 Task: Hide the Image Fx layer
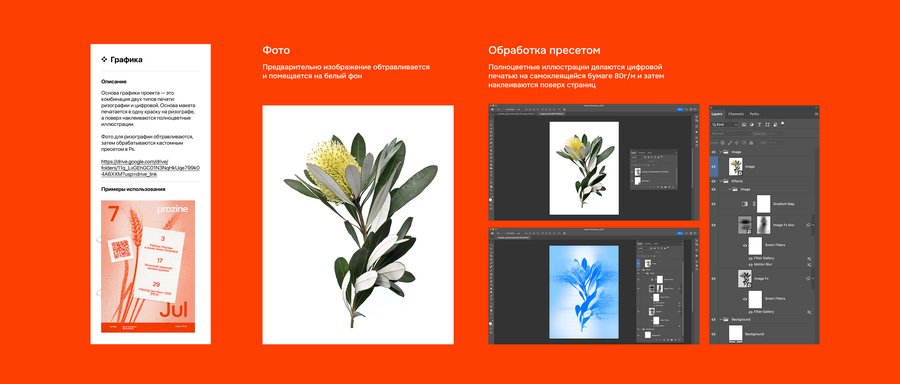click(x=713, y=278)
